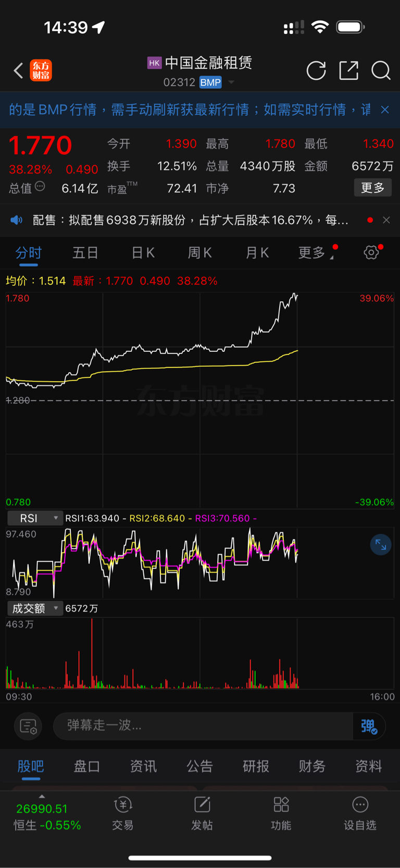Image resolution: width=400 pixels, height=868 pixels.
Task: Open the 研报 tab
Action: tap(256, 766)
